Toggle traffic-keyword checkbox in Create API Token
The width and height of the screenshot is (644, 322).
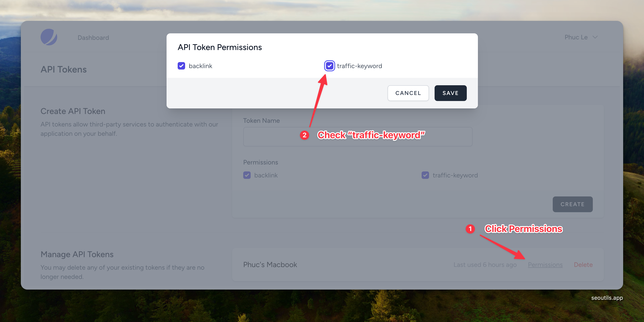(x=425, y=175)
